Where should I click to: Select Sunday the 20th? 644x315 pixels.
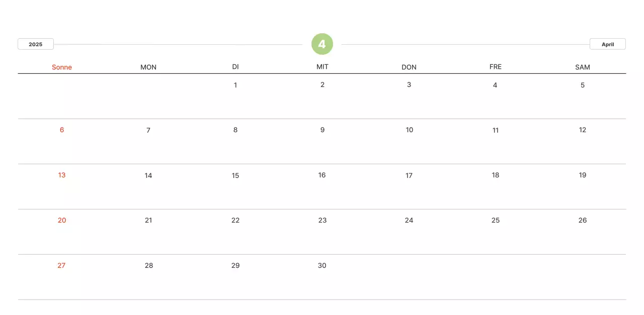pos(62,220)
